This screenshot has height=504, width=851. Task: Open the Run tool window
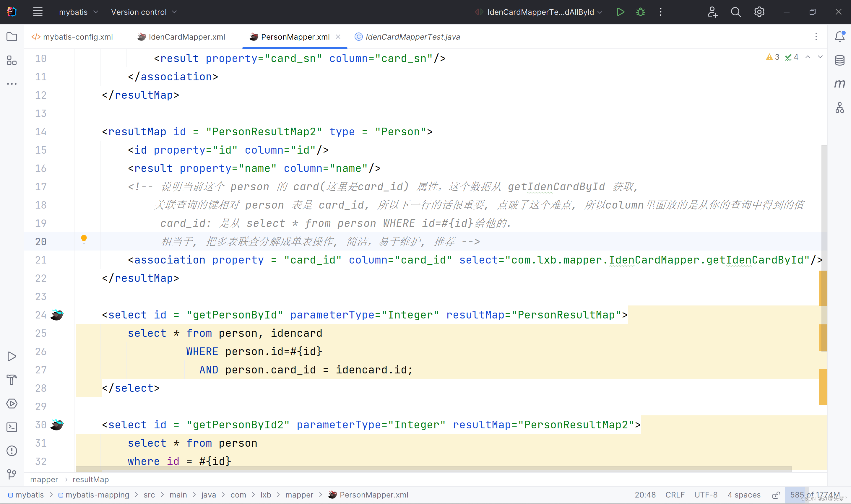pyautogui.click(x=12, y=356)
